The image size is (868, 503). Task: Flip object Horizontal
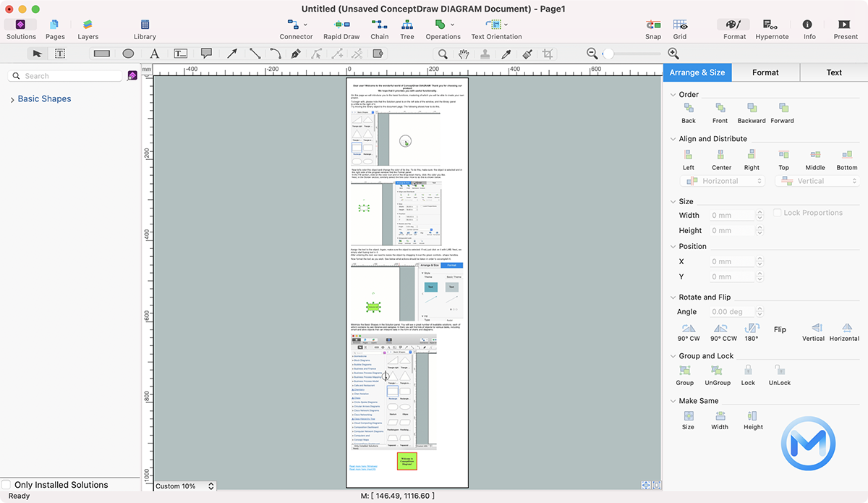[x=844, y=333]
